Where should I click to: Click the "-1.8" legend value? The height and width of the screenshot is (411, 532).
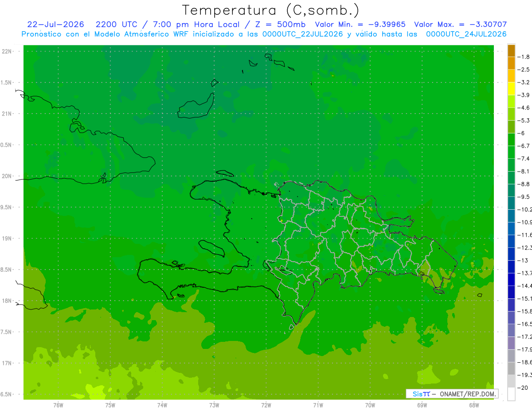524,57
